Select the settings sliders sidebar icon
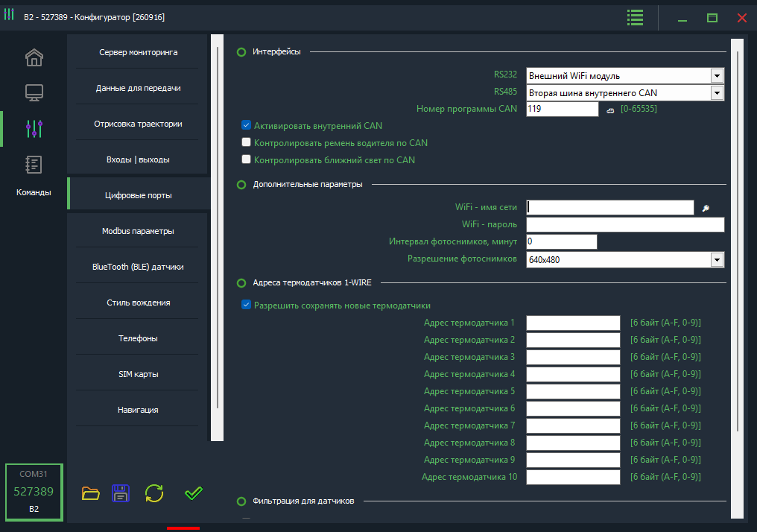The height and width of the screenshot is (532, 757). pyautogui.click(x=34, y=128)
